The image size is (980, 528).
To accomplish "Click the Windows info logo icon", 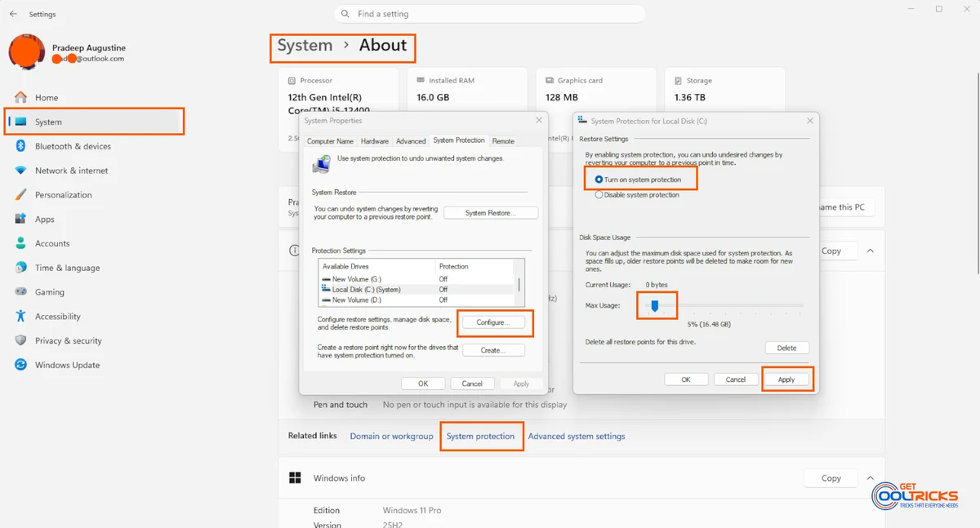I will click(295, 478).
